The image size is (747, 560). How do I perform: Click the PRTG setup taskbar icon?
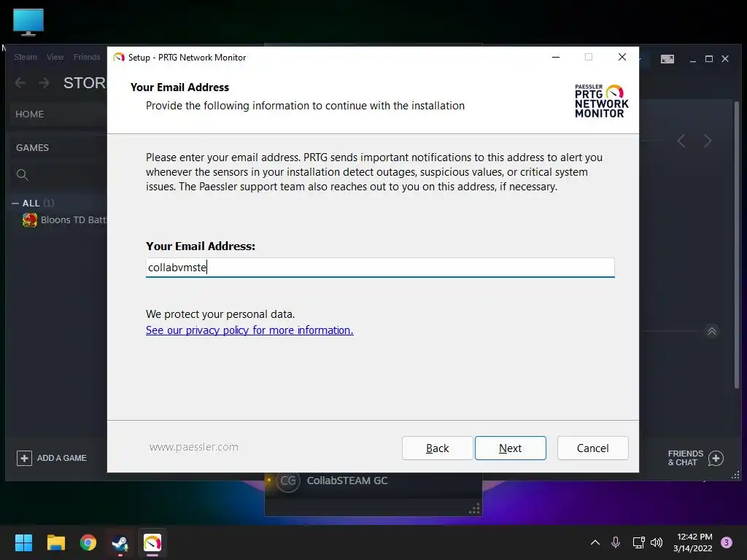(152, 542)
